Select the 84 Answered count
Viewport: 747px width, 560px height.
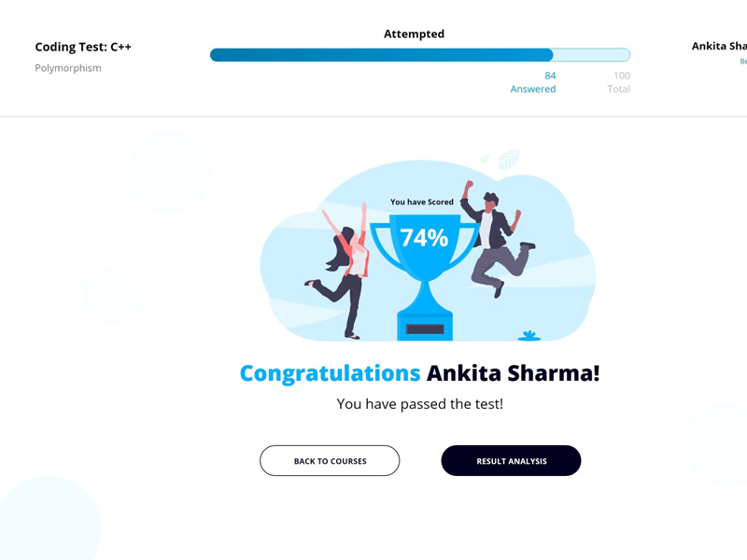coord(533,82)
